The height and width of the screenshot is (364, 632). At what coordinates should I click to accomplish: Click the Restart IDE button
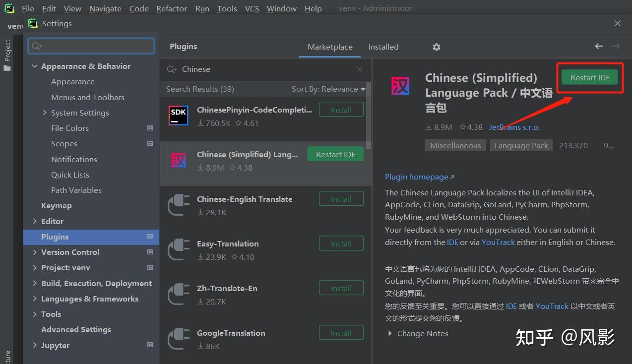(589, 77)
